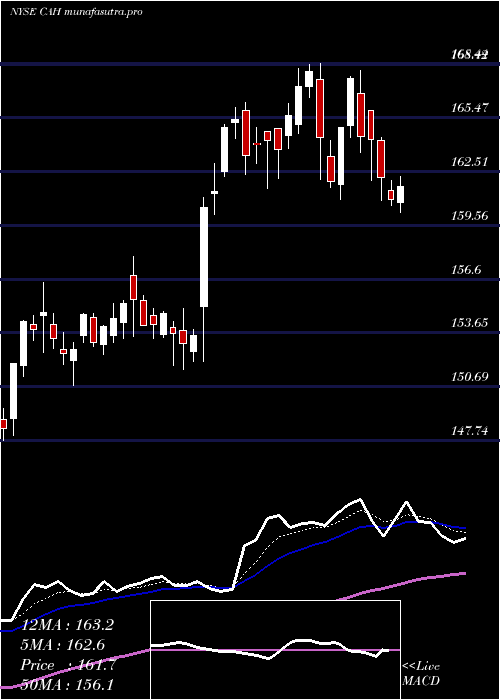Select the 168.42 price level label
This screenshot has width=500, height=700.
[x=469, y=55]
